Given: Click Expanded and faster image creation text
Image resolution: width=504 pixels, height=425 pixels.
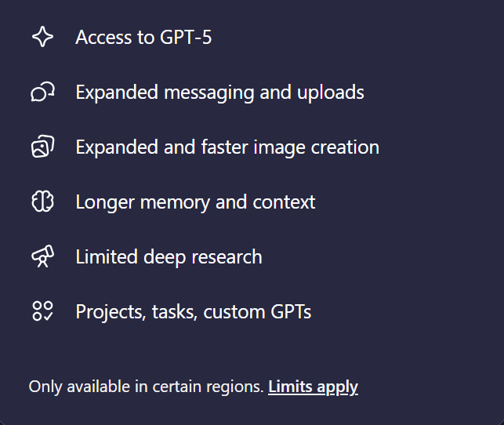Looking at the screenshot, I should (227, 147).
